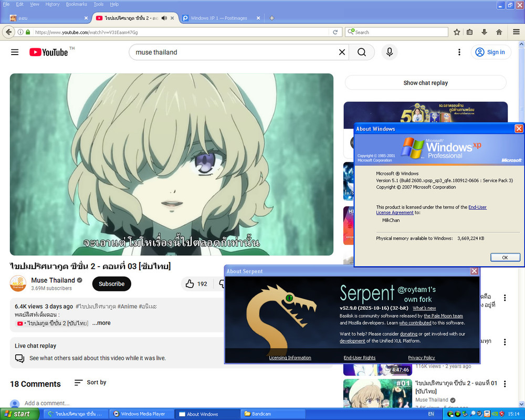The height and width of the screenshot is (420, 525).
Task: Click the browser Search box
Action: click(x=396, y=32)
